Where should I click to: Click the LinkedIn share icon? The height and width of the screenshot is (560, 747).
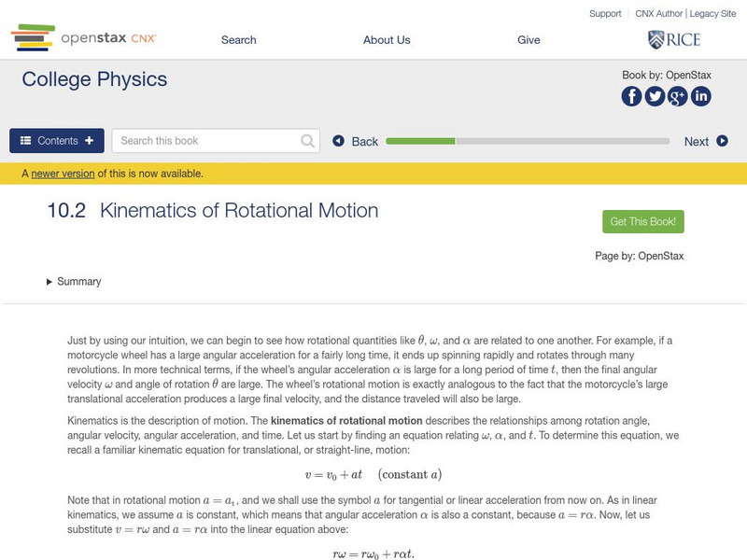tap(700, 96)
